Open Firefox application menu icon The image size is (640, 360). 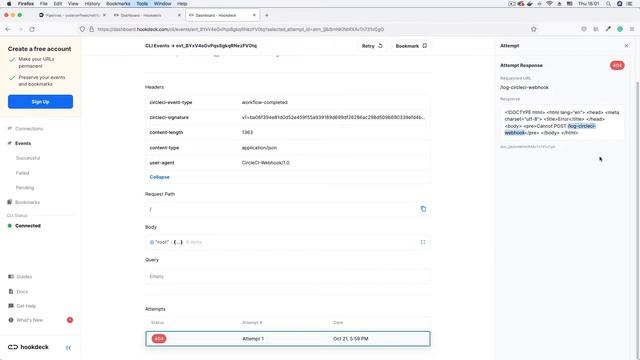pyautogui.click(x=632, y=29)
